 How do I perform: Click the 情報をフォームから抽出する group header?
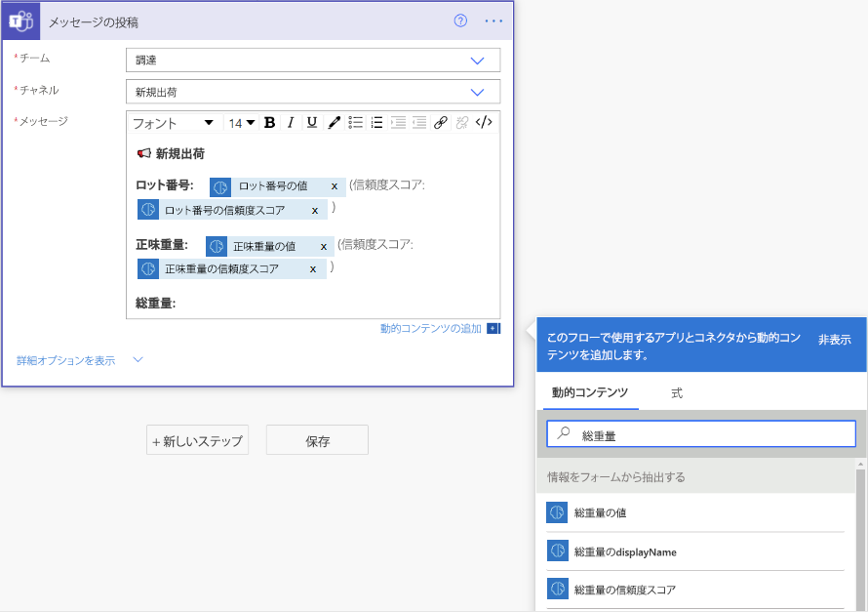(695, 477)
